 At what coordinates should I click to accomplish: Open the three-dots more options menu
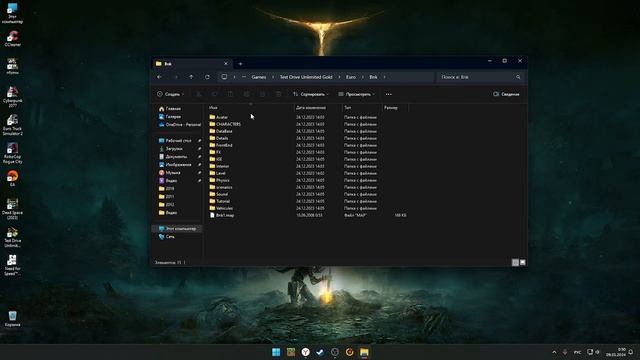389,94
